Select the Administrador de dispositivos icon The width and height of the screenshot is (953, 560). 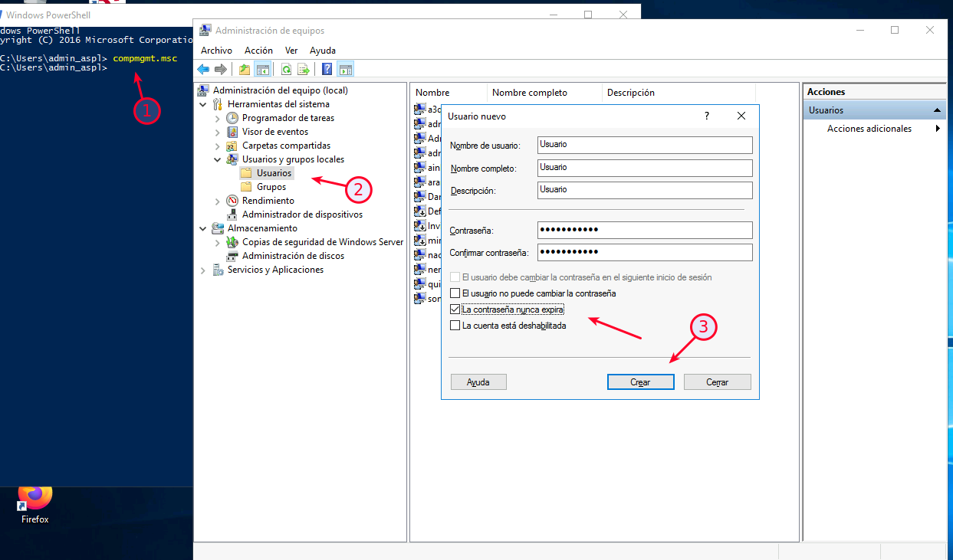tap(232, 215)
